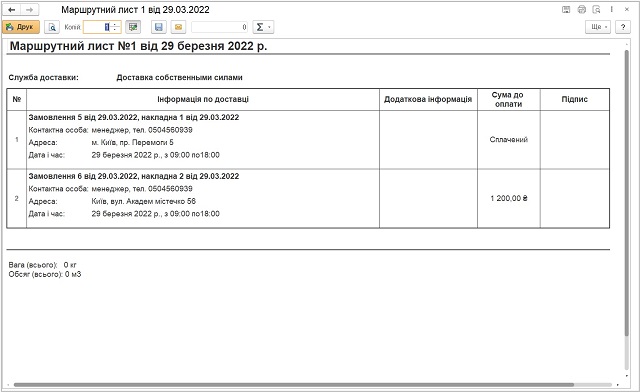640x392 pixels.
Task: Select address 'м. Київ, пр. Перемоги 5'
Action: point(132,143)
